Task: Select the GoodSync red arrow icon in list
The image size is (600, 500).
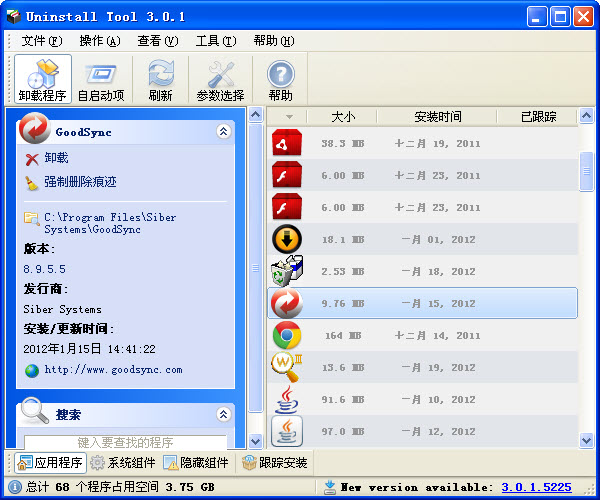Action: pyautogui.click(x=287, y=303)
